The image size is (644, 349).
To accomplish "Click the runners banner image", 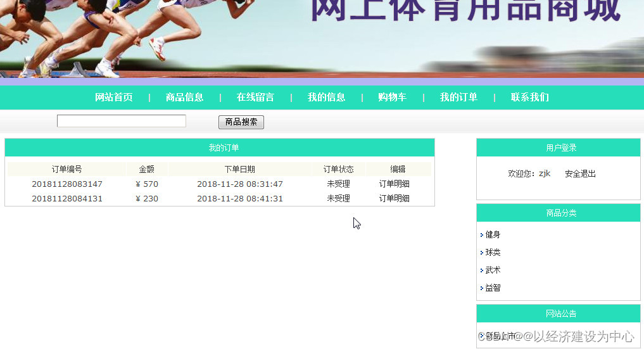I will (x=322, y=39).
